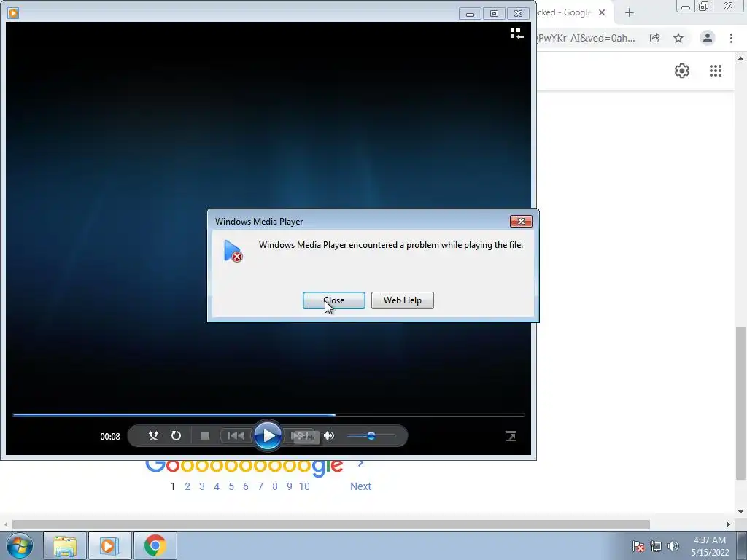Screen dimensions: 747x560
Task: Open Chrome's three-dot menu
Action: 731,38
